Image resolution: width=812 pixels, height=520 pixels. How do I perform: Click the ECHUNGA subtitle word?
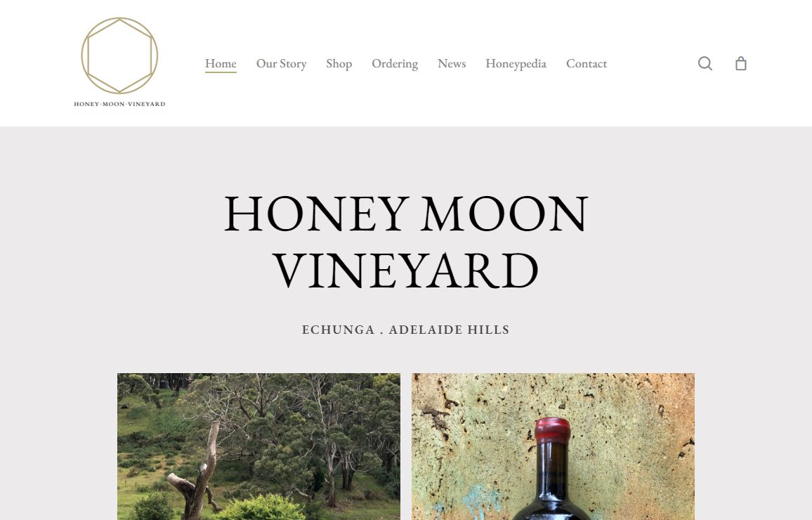(338, 330)
